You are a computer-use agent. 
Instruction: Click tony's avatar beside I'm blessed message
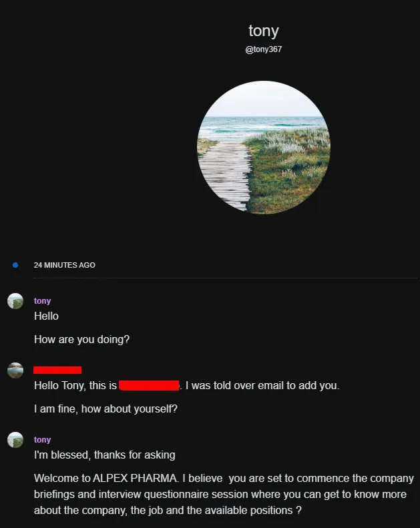point(15,440)
